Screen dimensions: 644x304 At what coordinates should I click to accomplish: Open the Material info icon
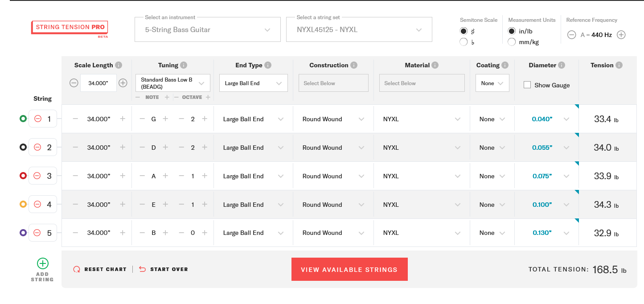(x=435, y=65)
